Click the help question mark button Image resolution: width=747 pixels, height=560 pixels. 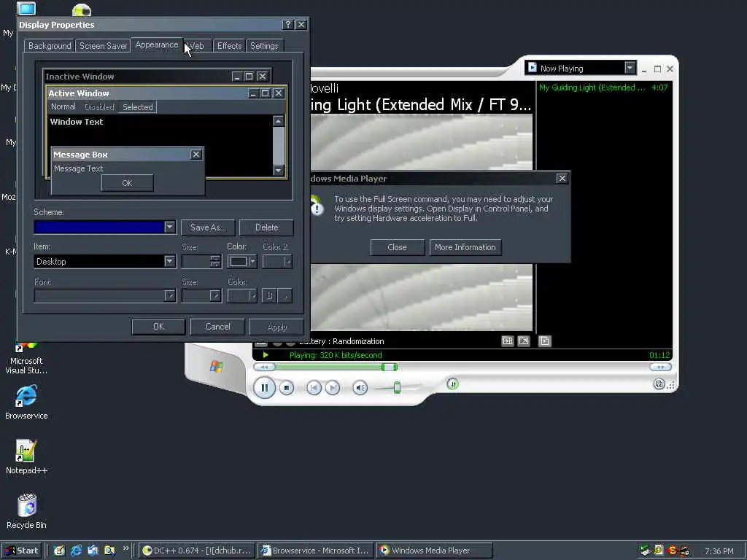coord(287,24)
